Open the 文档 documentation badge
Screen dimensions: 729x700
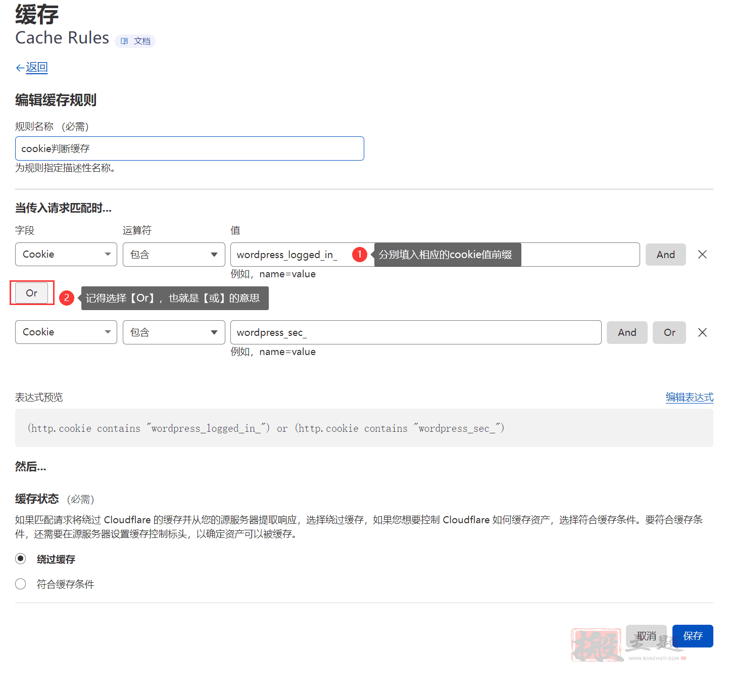[135, 41]
